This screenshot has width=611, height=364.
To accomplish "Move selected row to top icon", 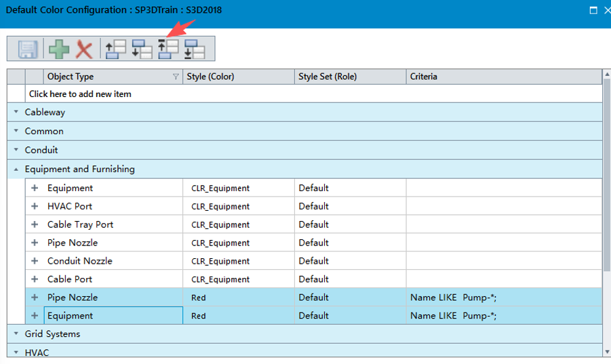I will (168, 49).
